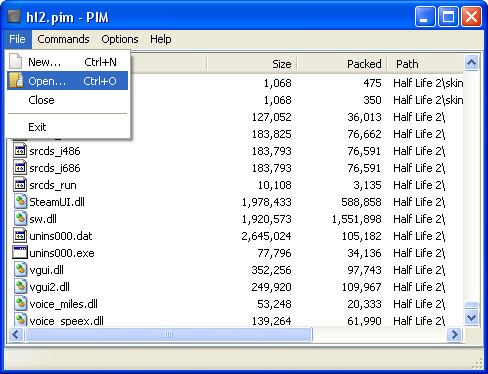Click the size value 10,108

point(274,185)
